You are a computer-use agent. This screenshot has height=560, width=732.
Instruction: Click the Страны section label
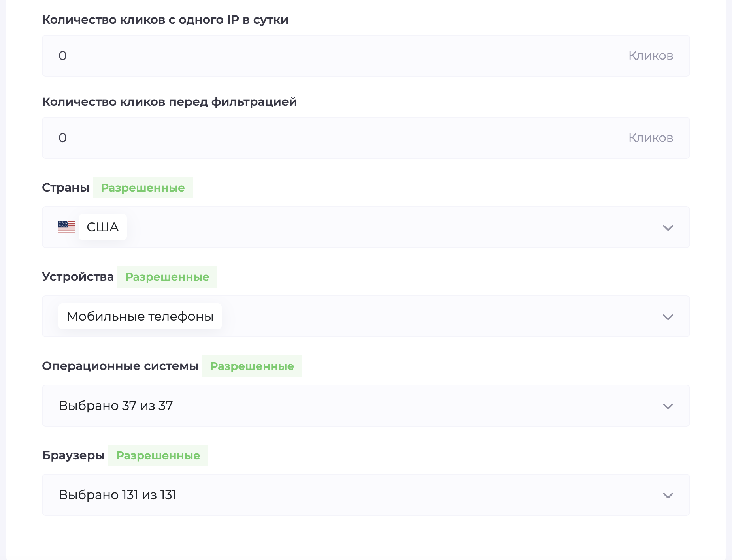[x=66, y=188]
